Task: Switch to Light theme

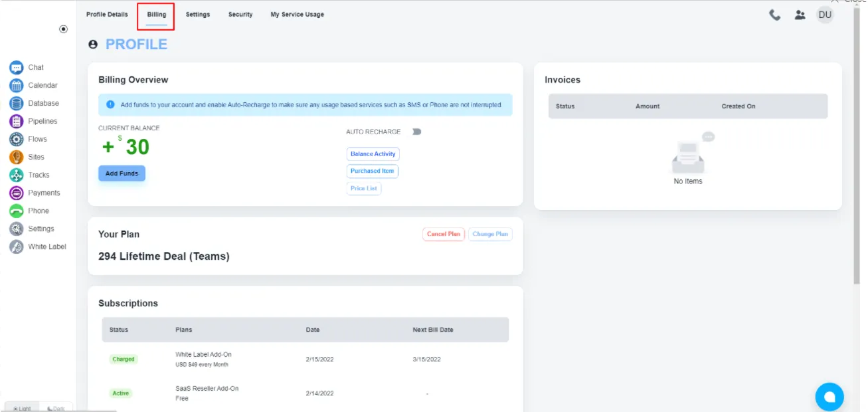Action: (x=22, y=408)
